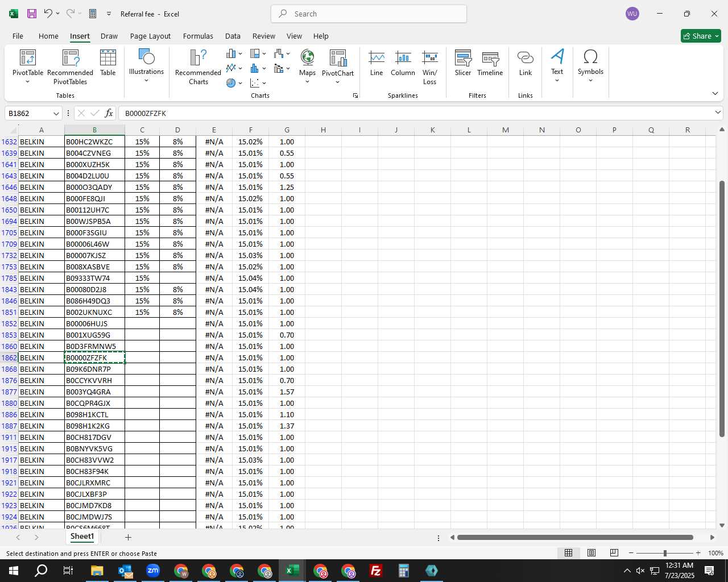The height and width of the screenshot is (582, 728).
Task: Insert a Column sparkline
Action: pyautogui.click(x=403, y=63)
